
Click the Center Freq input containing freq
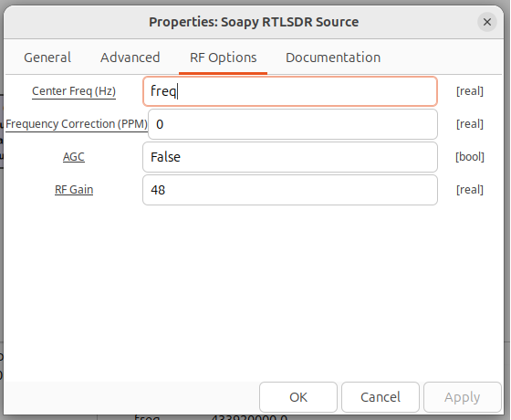pyautogui.click(x=290, y=91)
